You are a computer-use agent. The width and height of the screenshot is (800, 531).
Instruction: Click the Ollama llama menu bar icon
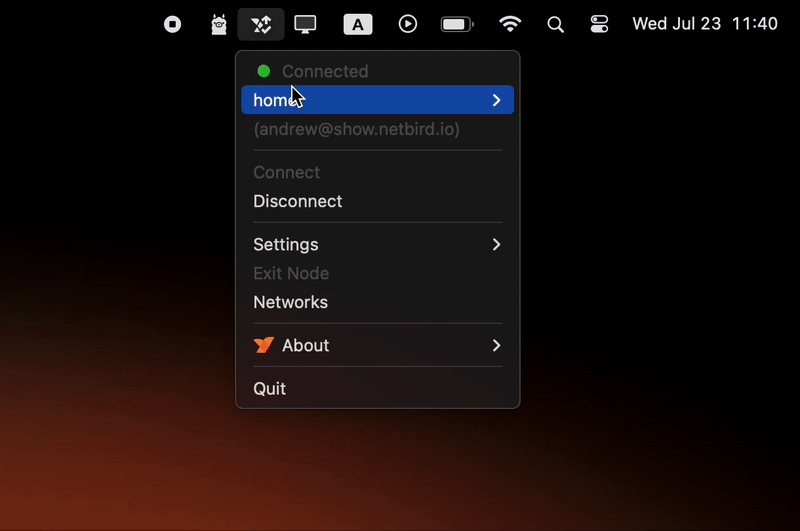click(x=219, y=24)
